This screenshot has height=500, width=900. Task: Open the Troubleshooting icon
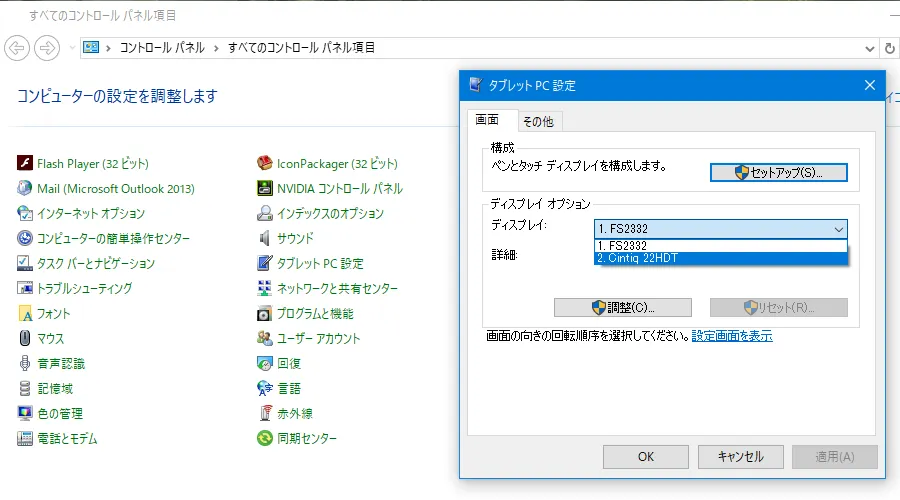[x=25, y=288]
